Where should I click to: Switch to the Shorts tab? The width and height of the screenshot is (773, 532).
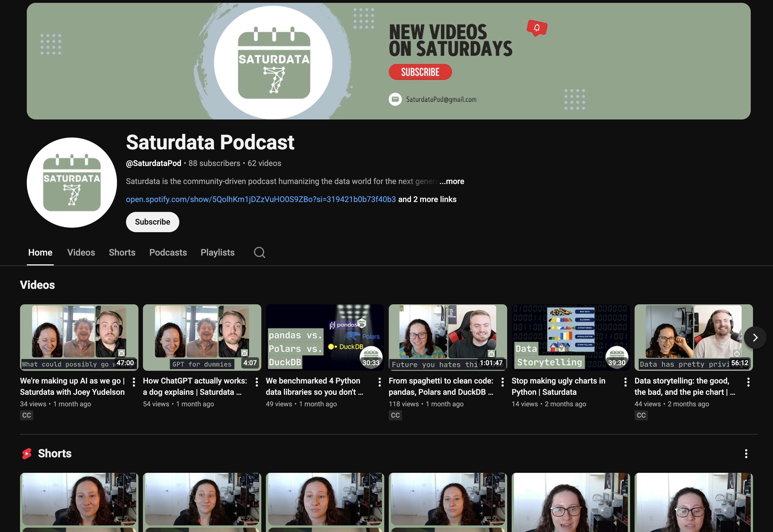click(x=122, y=252)
